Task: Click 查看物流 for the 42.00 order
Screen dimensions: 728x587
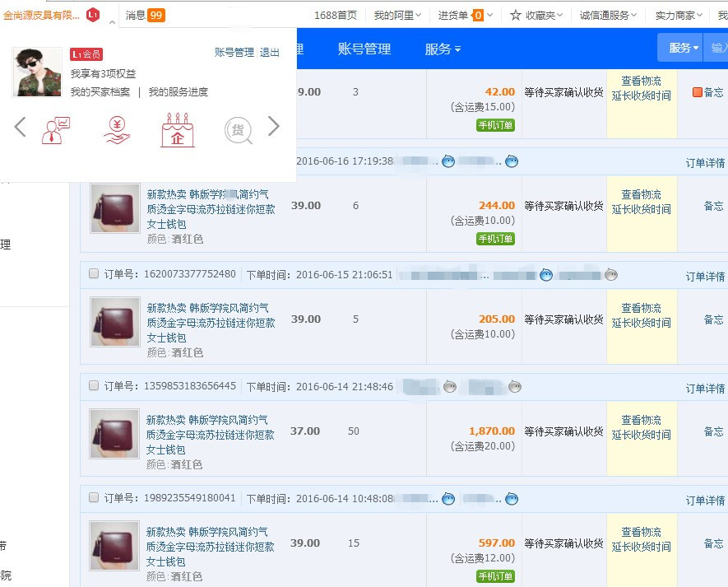Action: click(x=641, y=81)
